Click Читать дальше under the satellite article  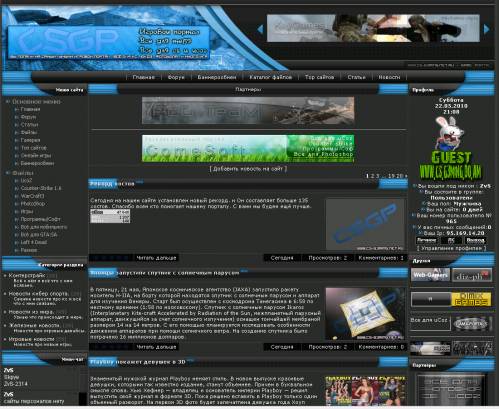(x=156, y=347)
